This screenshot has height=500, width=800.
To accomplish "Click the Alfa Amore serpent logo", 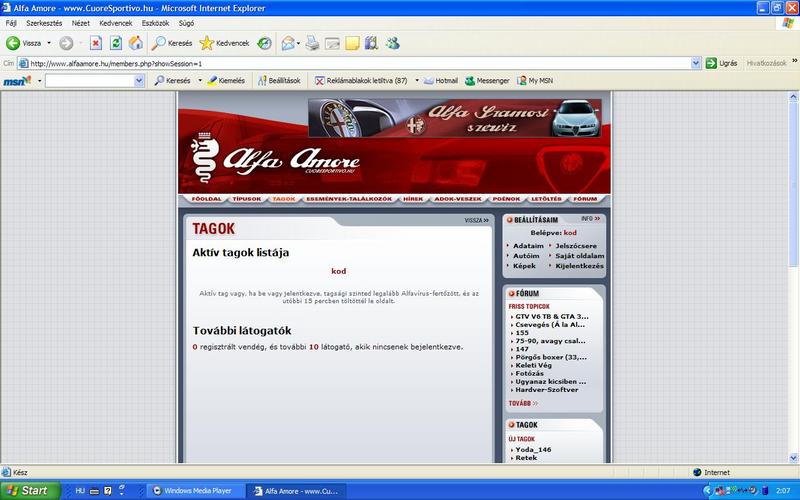I will click(205, 158).
